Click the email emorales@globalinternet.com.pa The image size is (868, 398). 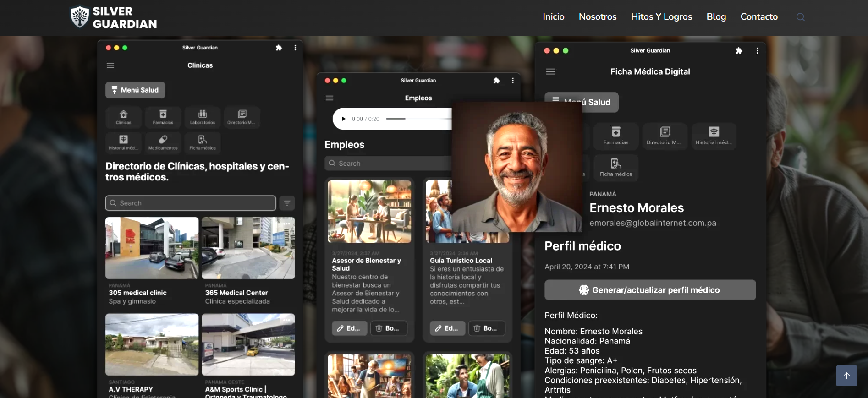pos(653,223)
